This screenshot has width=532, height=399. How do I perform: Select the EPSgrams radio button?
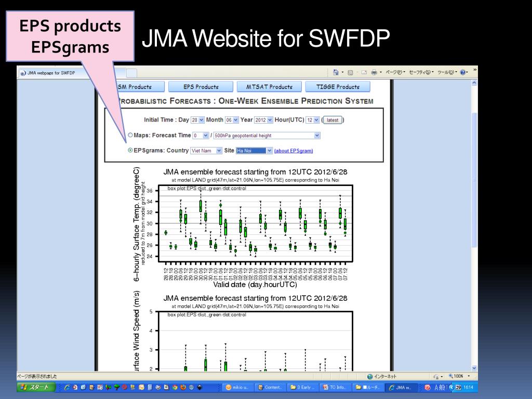[130, 150]
